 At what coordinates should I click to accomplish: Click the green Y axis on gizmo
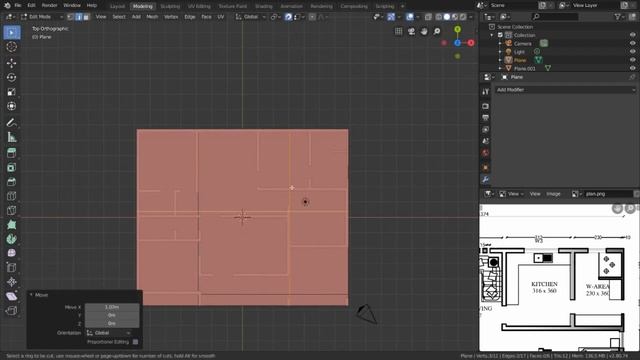click(458, 29)
